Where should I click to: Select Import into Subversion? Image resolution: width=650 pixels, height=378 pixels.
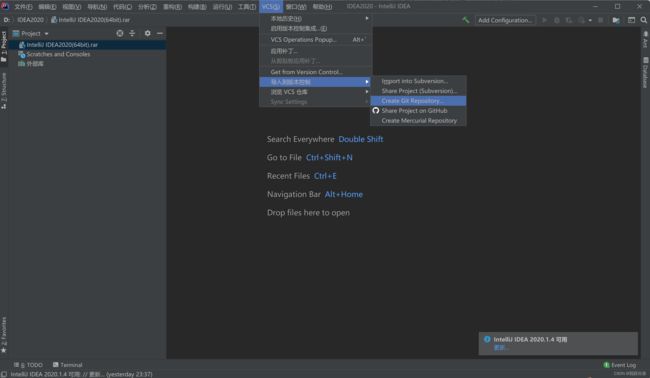pos(418,81)
